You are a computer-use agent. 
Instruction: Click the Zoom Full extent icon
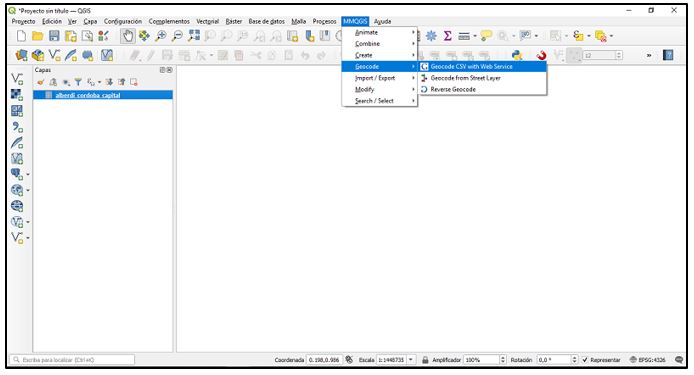tap(194, 36)
